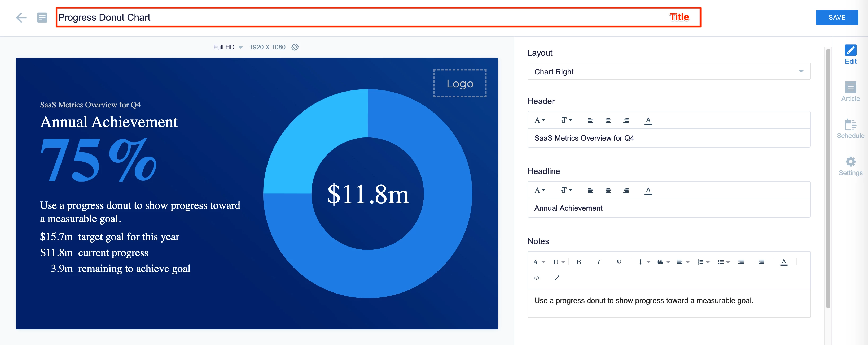Expand Notes editor to fullscreen
868x345 pixels.
557,278
